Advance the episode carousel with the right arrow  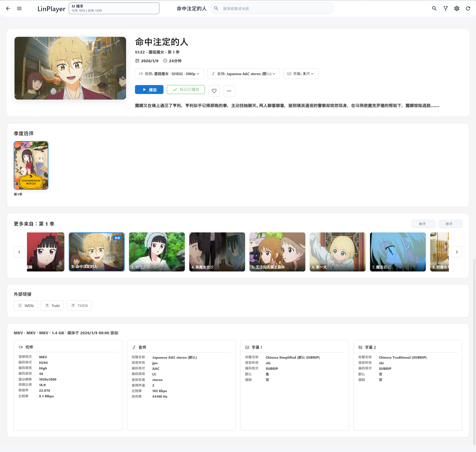click(x=457, y=252)
